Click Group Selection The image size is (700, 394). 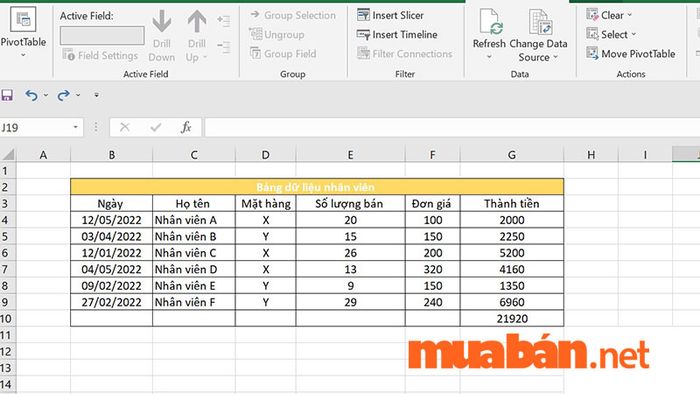(293, 15)
